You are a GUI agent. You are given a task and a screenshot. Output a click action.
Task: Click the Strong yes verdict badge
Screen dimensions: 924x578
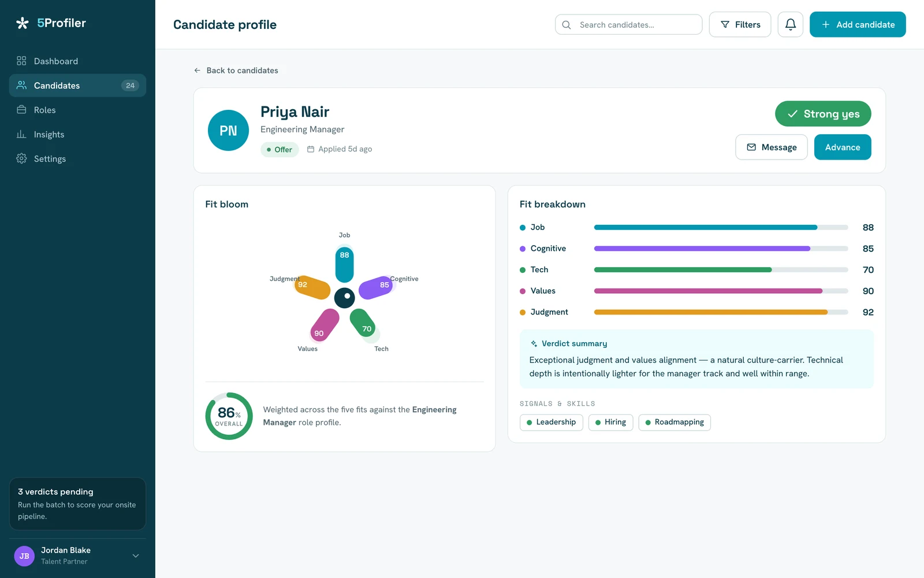[x=823, y=114]
